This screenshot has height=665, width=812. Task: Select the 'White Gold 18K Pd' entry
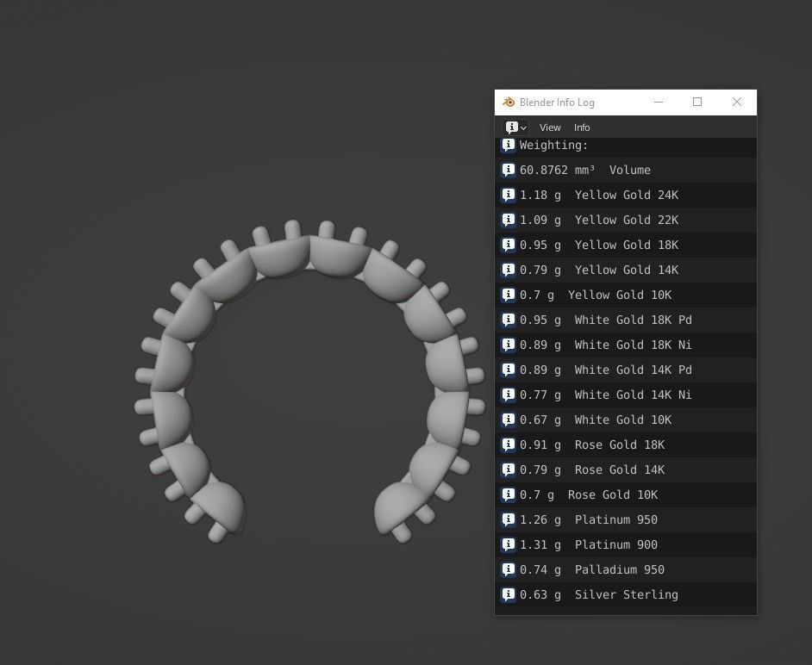pos(626,320)
